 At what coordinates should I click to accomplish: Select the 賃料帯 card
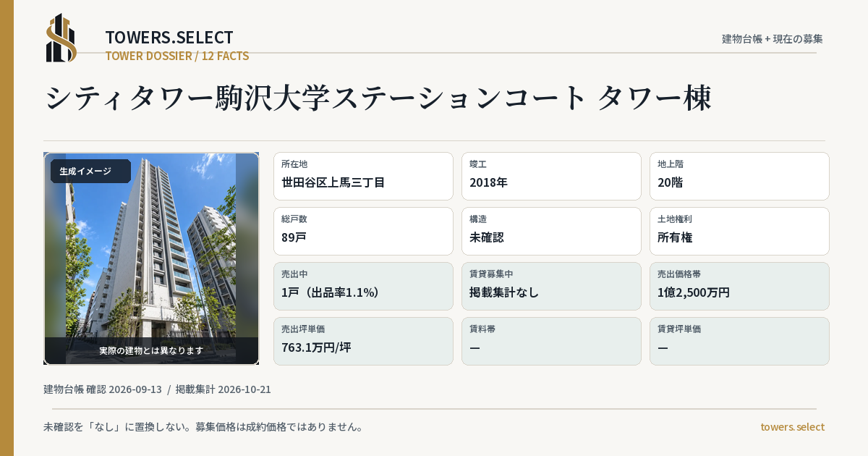[551, 341]
